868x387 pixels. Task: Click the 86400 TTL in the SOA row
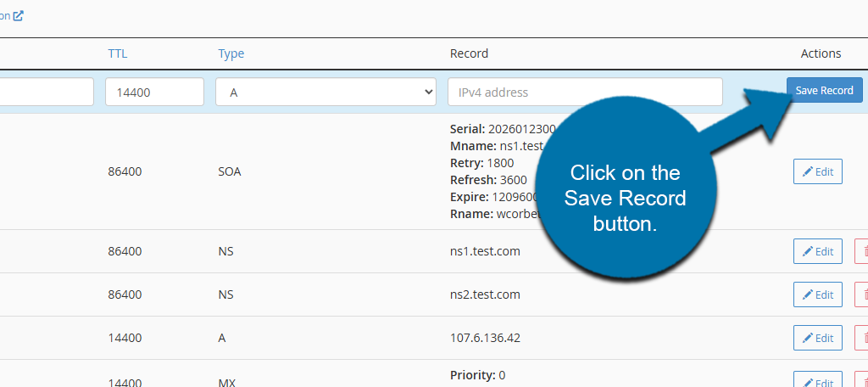[125, 172]
